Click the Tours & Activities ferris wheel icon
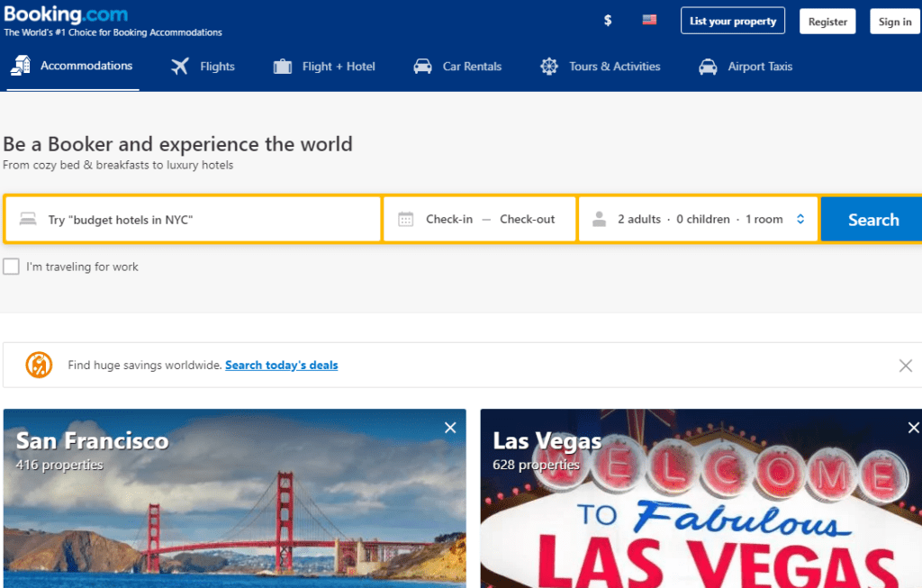 [x=548, y=67]
